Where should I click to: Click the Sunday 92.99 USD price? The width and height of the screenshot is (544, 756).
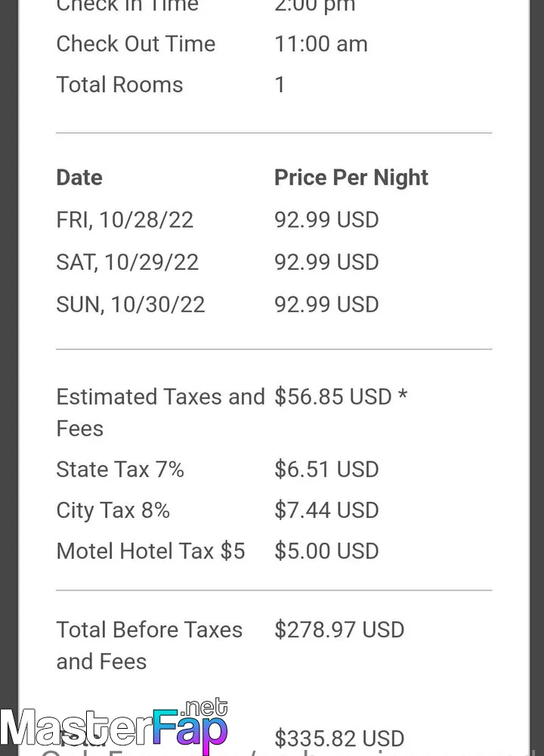[326, 305]
